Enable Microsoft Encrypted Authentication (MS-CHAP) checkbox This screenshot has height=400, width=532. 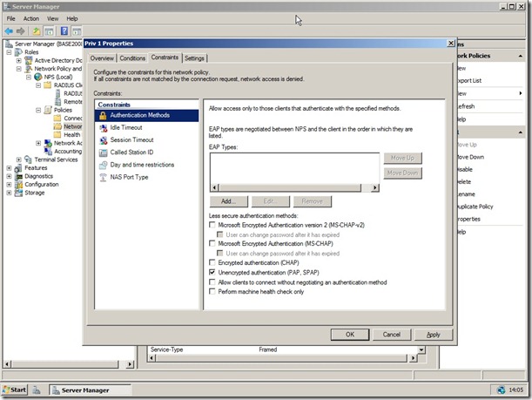(212, 243)
